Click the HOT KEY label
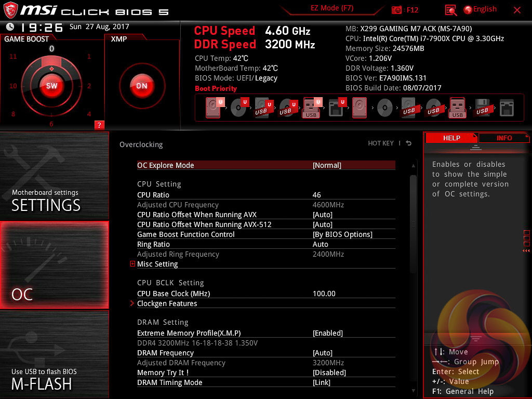This screenshot has height=399, width=532. coord(381,143)
